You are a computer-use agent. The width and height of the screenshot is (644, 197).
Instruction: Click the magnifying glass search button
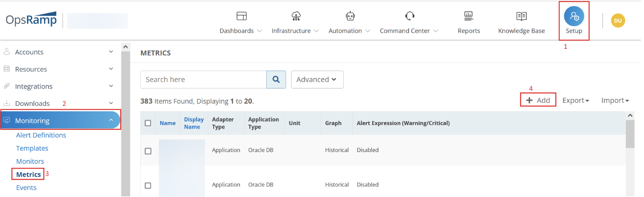(276, 79)
